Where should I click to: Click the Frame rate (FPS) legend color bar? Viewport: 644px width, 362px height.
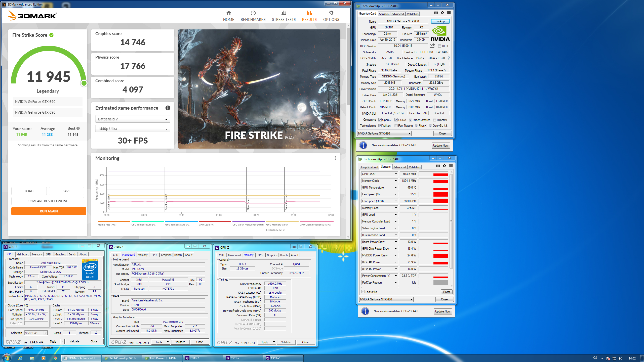pos(114,221)
